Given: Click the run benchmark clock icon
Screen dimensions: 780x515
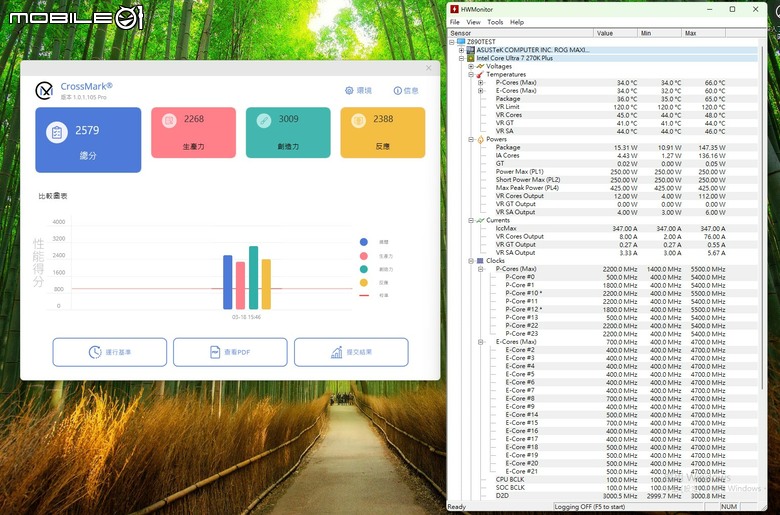Looking at the screenshot, I should [x=95, y=352].
